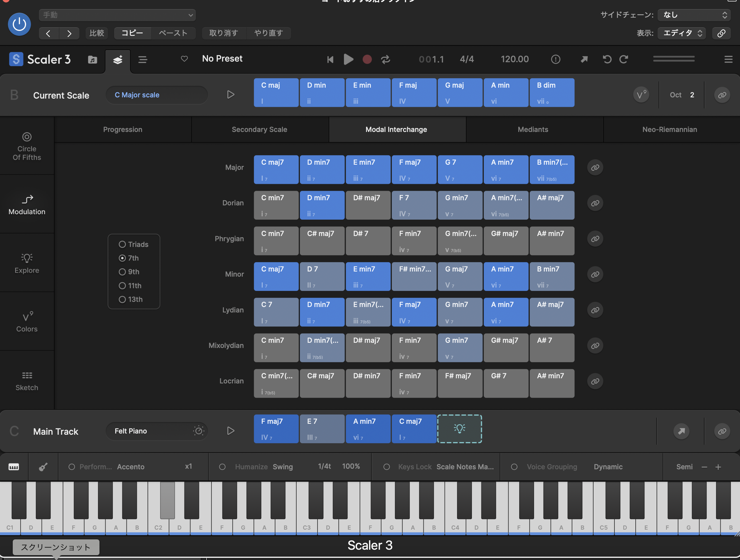Select the Modulation sidebar section
This screenshot has height=560, width=740.
click(27, 205)
